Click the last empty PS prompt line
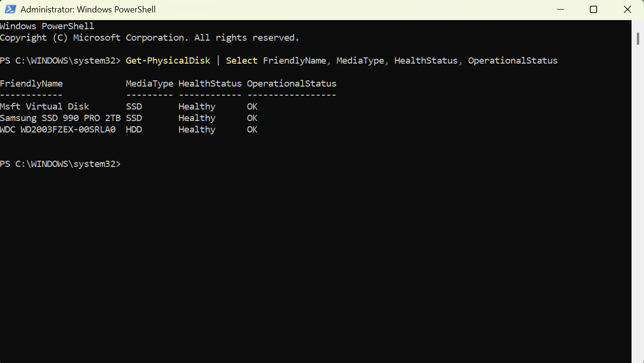The image size is (644, 363). pos(60,164)
